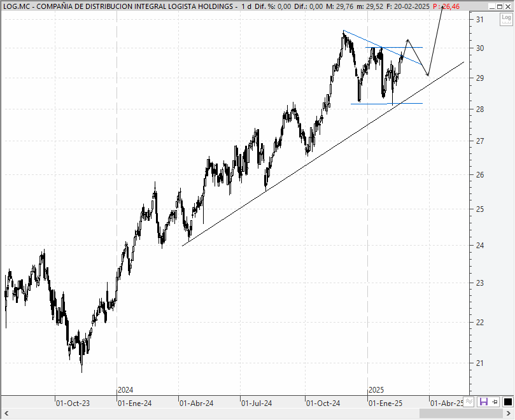Click the 'Dif. %: 0,00' field
515x420 pixels.
coord(273,6)
